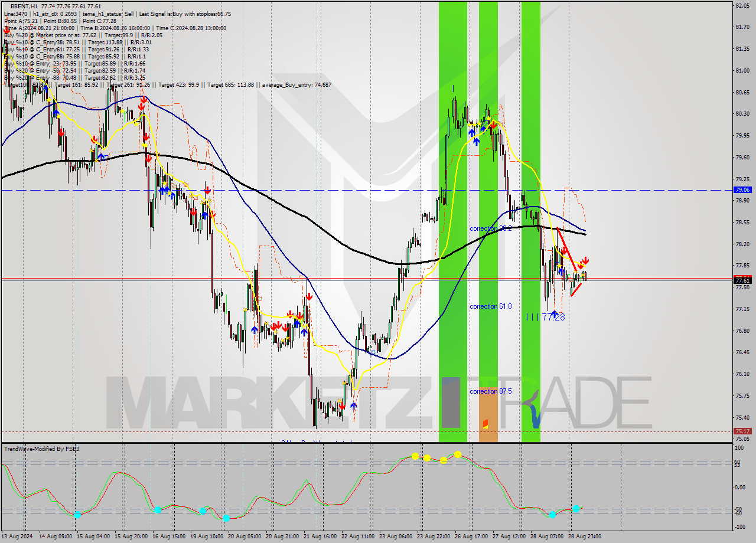This screenshot has width=756, height=543.
Task: Select the '26 Aug 17:00' time label
Action: click(x=471, y=537)
